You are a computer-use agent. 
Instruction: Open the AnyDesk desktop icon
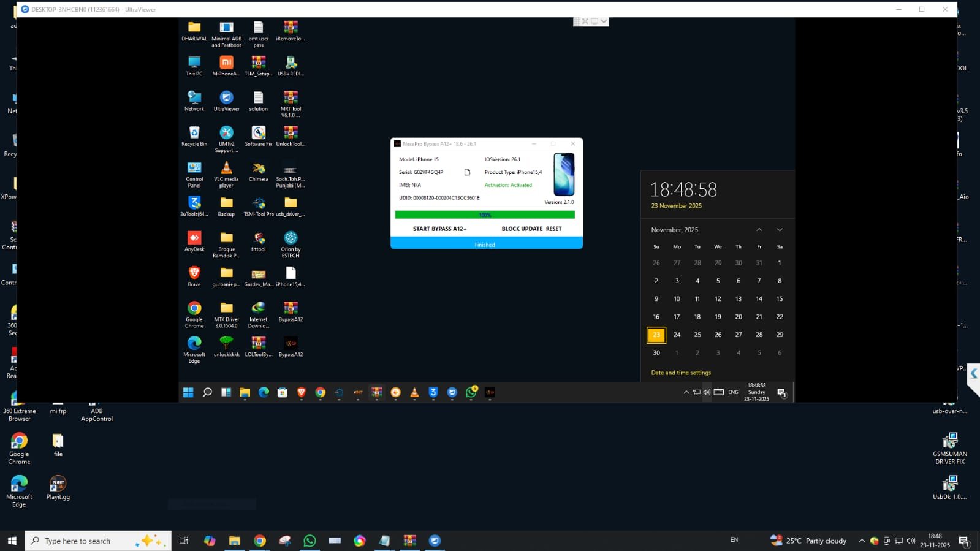coord(194,238)
